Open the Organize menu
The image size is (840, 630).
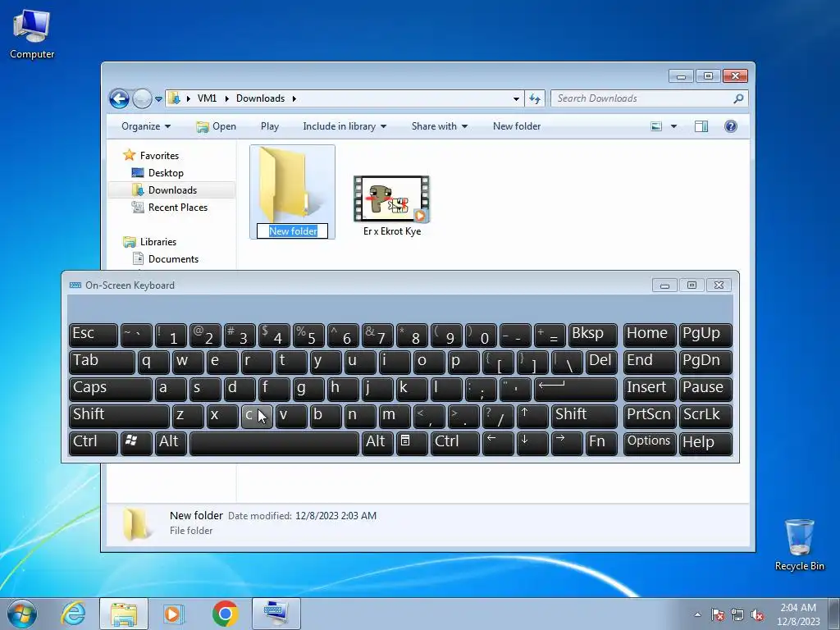(x=146, y=126)
